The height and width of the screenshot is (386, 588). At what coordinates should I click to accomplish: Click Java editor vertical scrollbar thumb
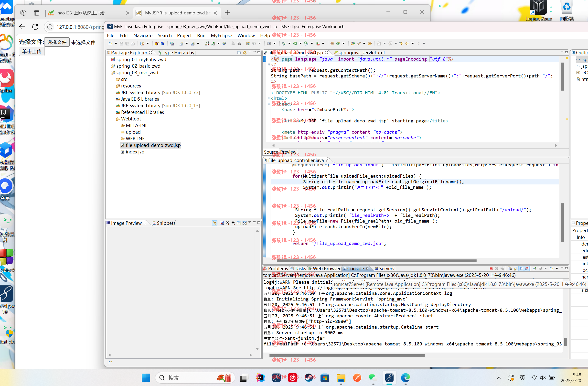coord(562,222)
